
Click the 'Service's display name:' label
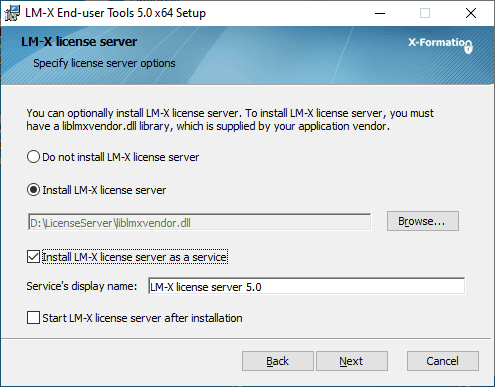coord(82,286)
